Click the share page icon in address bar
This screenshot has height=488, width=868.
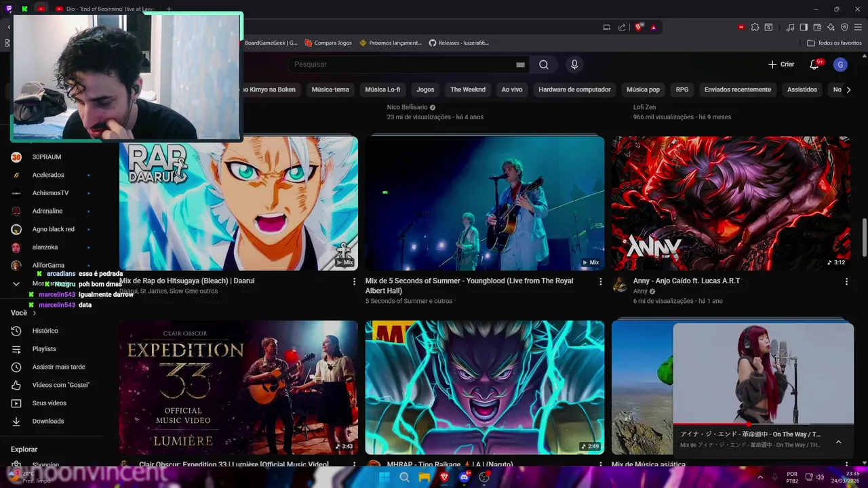point(622,27)
